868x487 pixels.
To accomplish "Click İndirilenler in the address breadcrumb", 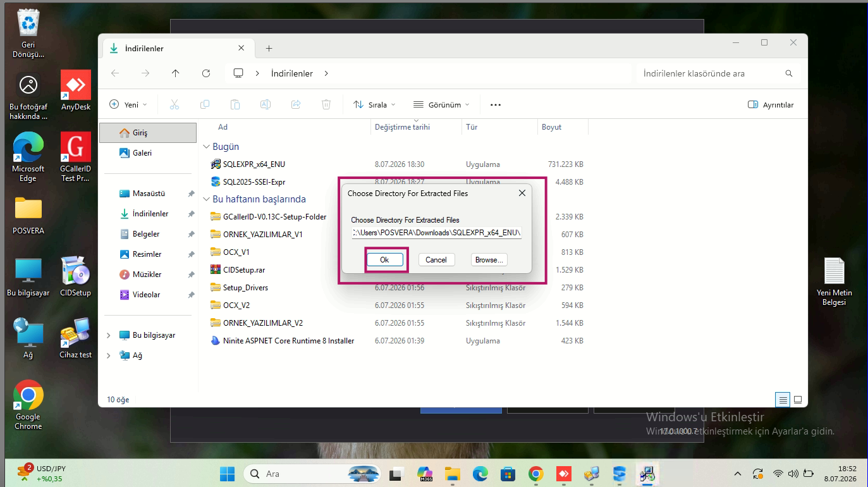I will (292, 73).
